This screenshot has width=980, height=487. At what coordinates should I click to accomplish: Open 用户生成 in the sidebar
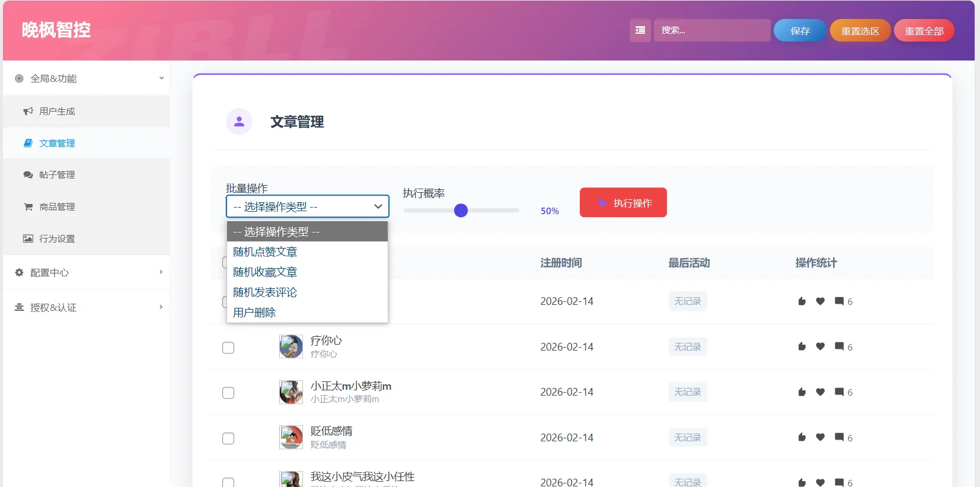pos(86,111)
